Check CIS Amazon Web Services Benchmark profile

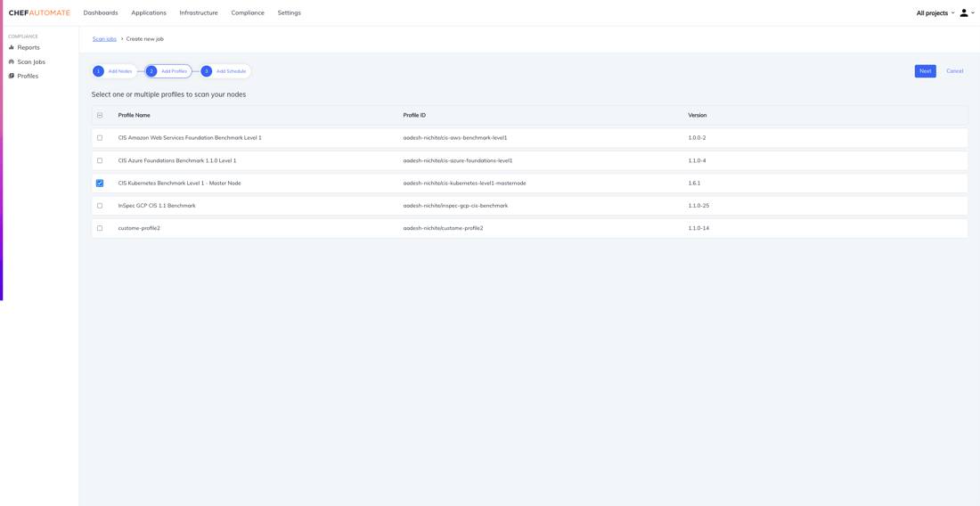100,138
